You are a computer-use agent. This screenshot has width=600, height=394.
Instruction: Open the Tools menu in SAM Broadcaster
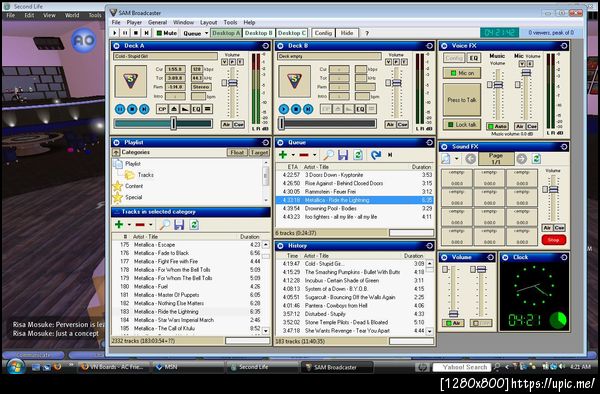pyautogui.click(x=230, y=23)
